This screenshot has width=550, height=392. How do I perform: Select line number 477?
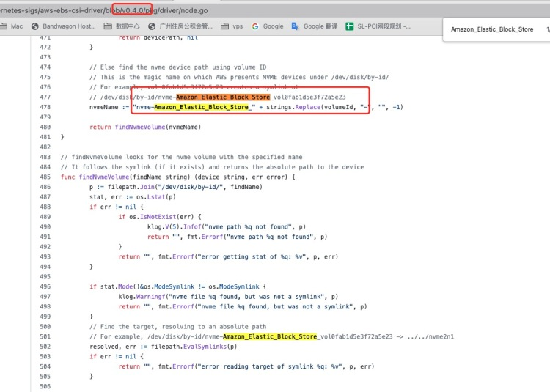pos(45,97)
